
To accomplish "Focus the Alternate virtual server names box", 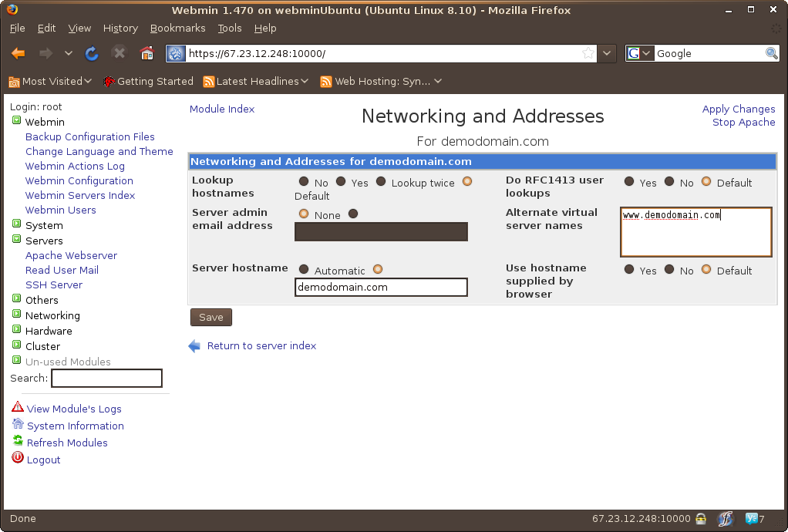I will tap(696, 232).
